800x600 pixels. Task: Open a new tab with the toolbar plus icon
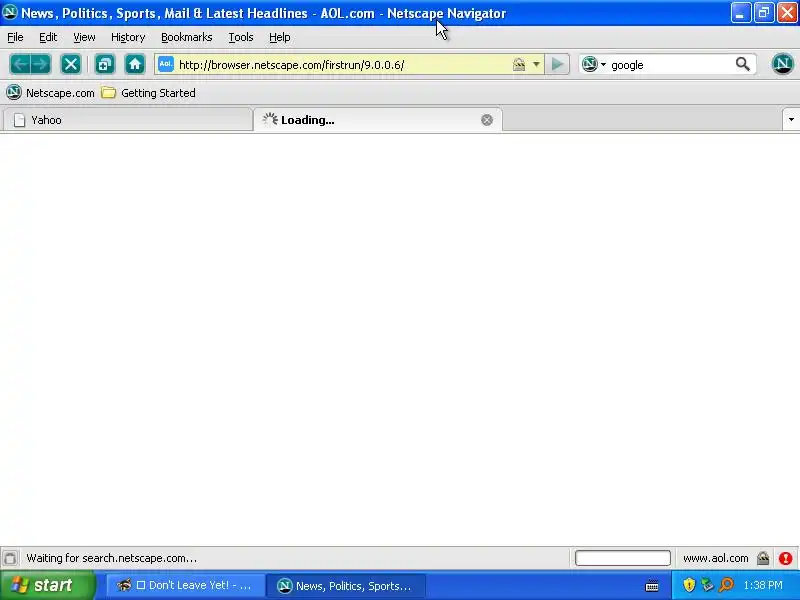pos(105,64)
